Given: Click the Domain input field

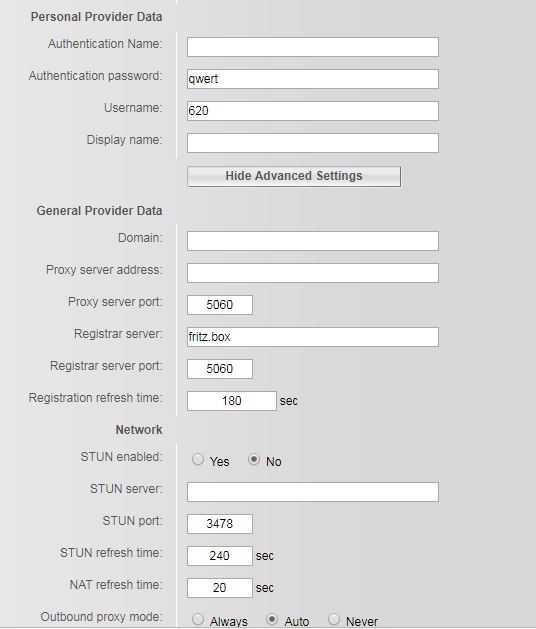Looking at the screenshot, I should click(313, 241).
